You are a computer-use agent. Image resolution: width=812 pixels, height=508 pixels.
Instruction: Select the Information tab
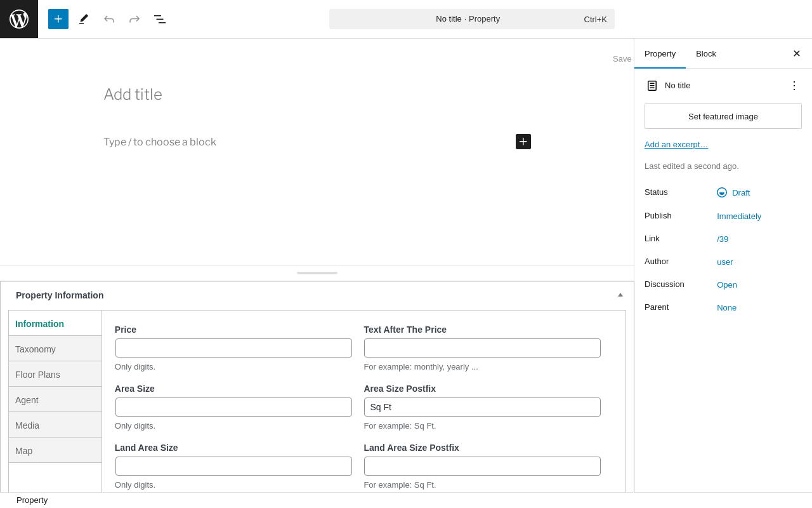pos(55,323)
